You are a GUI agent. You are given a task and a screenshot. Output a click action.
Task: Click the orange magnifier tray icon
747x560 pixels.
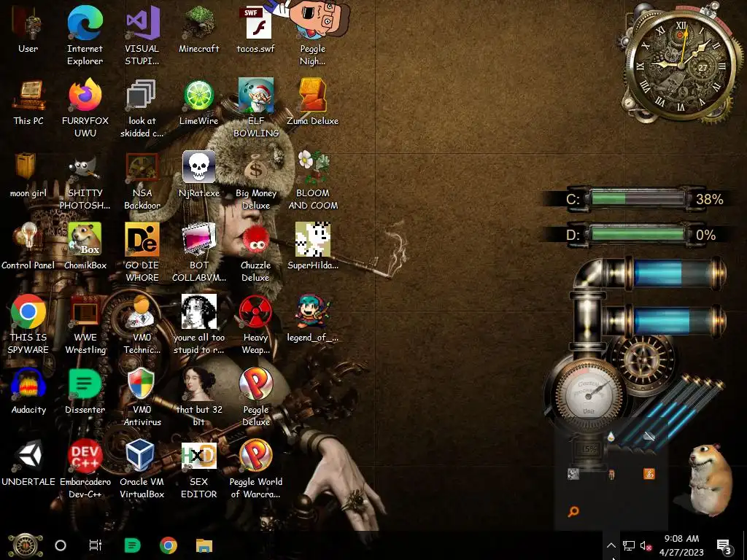pos(573,511)
